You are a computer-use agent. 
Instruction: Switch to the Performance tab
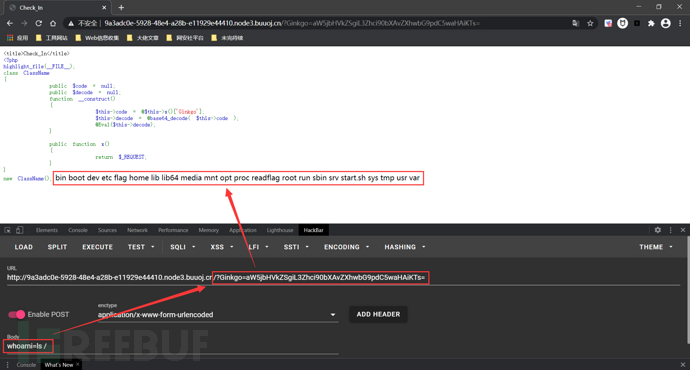173,230
